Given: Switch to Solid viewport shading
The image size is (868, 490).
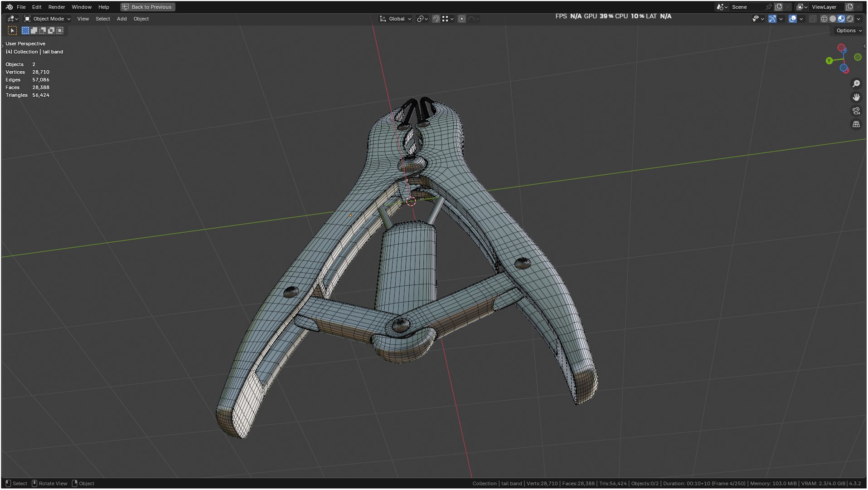Looking at the screenshot, I should pos(833,19).
